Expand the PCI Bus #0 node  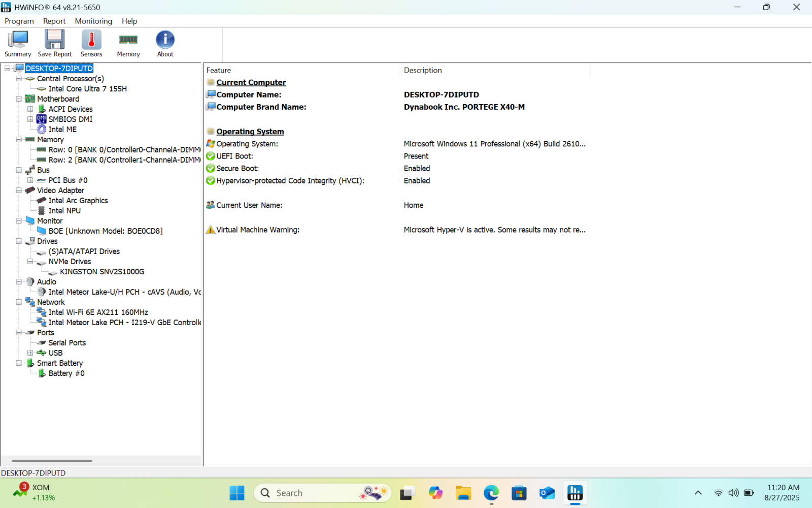30,180
